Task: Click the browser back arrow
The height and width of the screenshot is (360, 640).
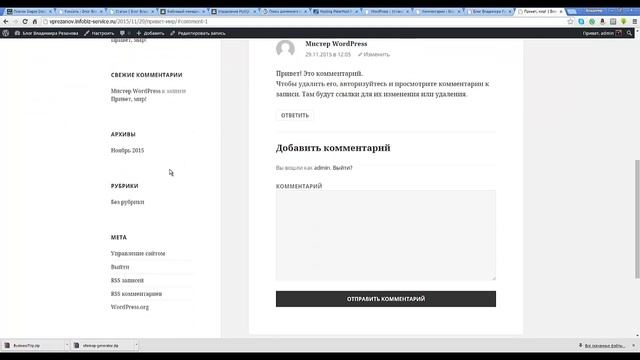Action: [x=6, y=22]
